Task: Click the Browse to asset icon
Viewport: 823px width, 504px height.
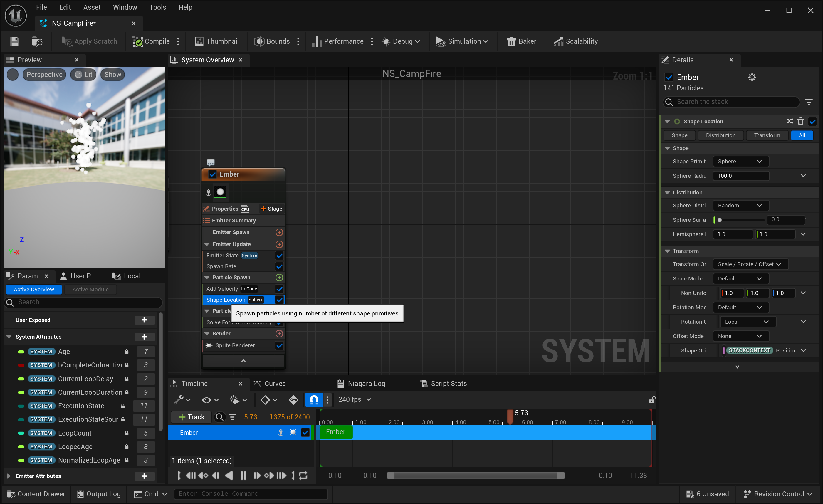Action: [x=37, y=41]
